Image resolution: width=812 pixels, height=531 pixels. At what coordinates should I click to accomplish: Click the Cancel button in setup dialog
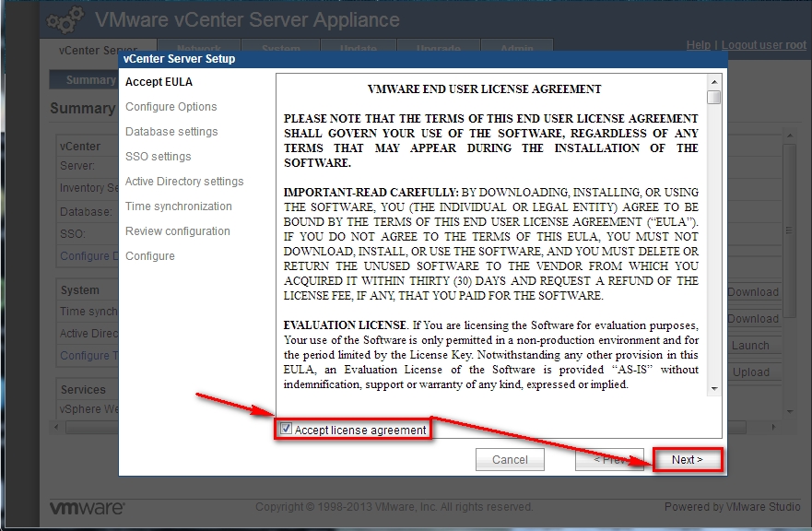tap(510, 459)
